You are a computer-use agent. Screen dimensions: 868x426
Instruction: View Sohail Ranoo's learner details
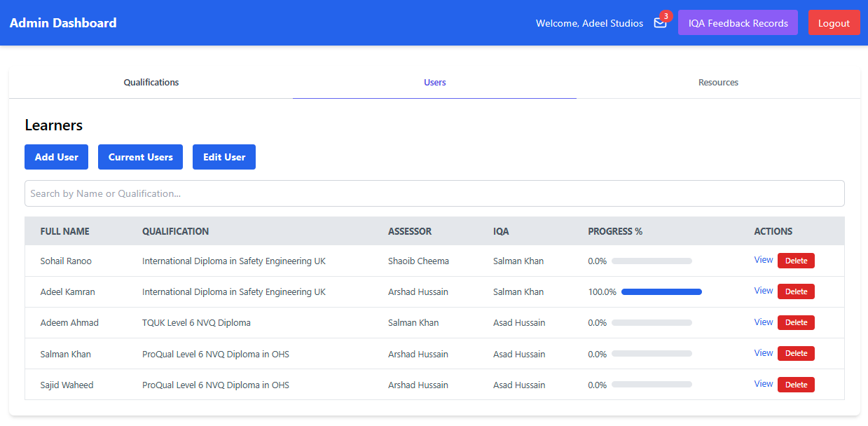(763, 260)
